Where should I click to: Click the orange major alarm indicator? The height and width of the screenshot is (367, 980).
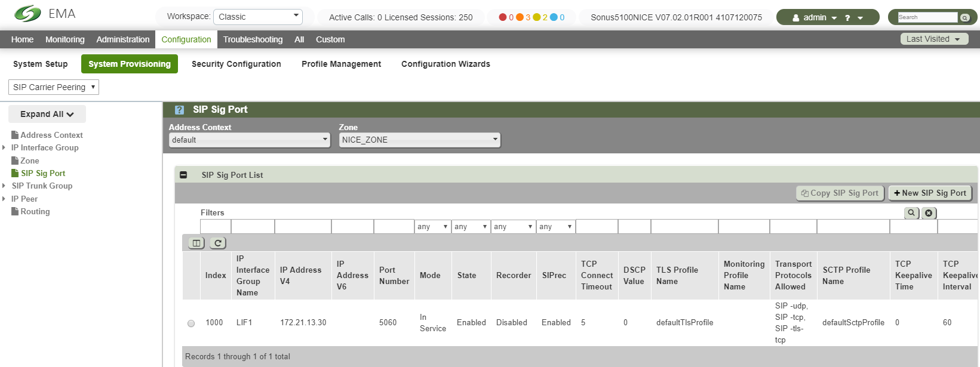point(520,17)
